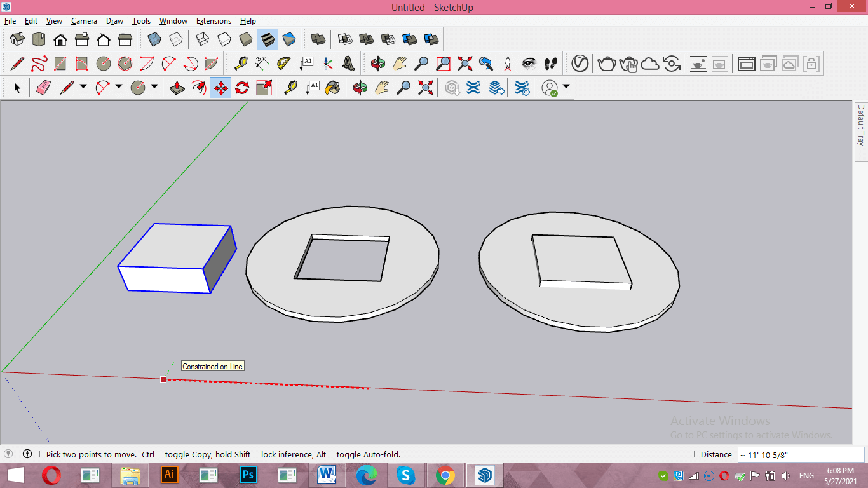This screenshot has width=868, height=488.
Task: Open the Arc tool dropdown arrow
Action: pyautogui.click(x=119, y=87)
